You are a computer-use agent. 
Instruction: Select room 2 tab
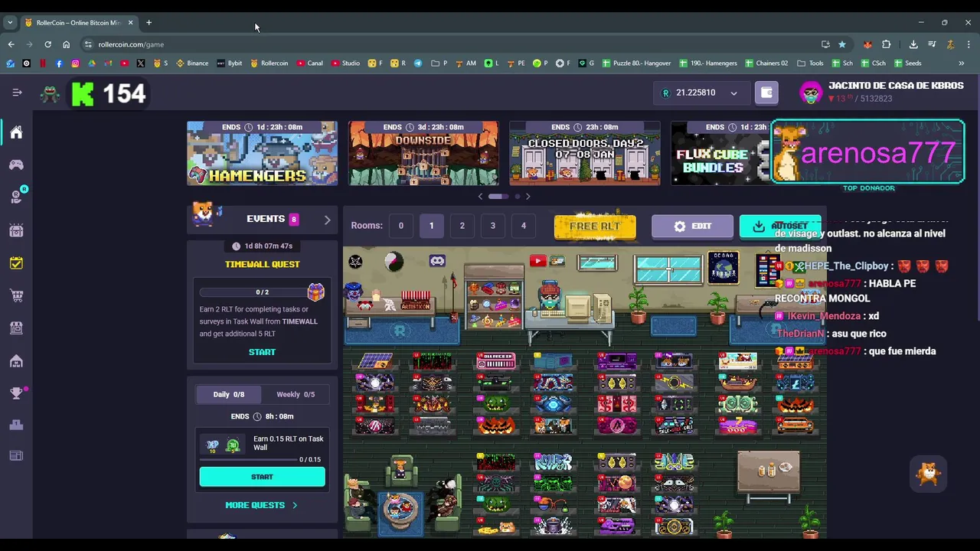click(462, 226)
